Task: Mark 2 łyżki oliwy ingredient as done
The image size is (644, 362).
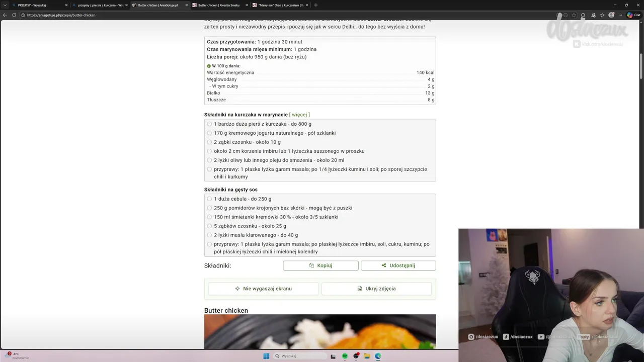Action: [209, 160]
